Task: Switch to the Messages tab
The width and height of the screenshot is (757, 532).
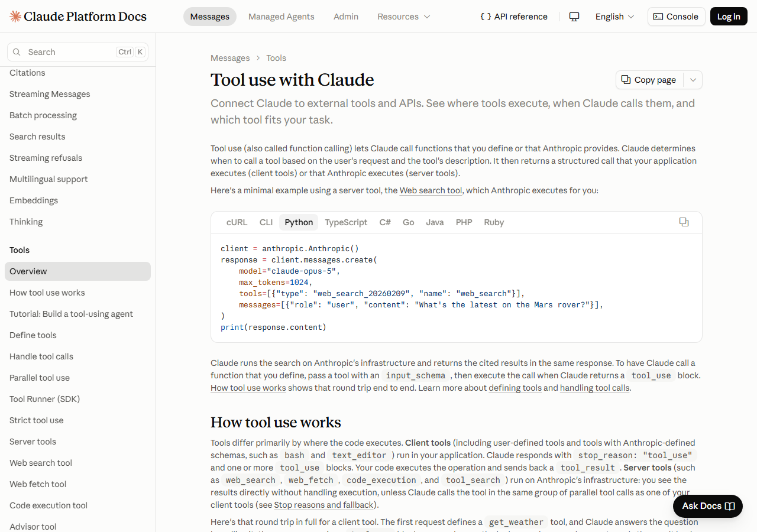Action: (210, 17)
